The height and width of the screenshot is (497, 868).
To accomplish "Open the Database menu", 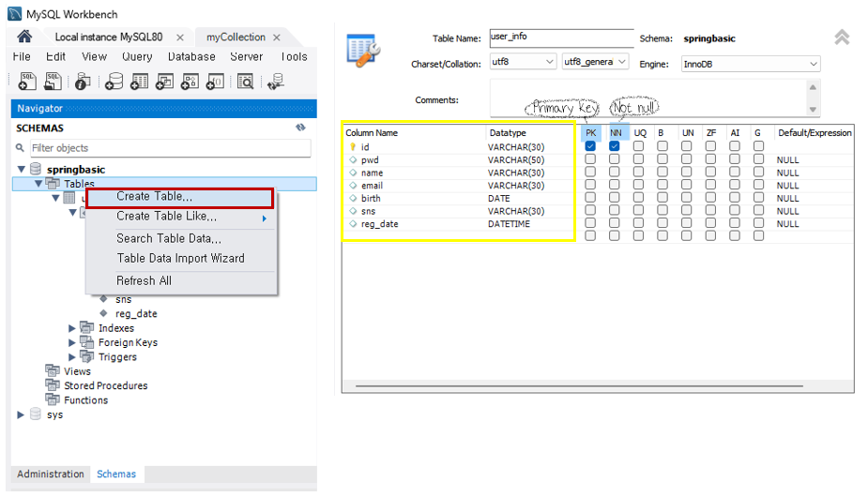I will [191, 56].
